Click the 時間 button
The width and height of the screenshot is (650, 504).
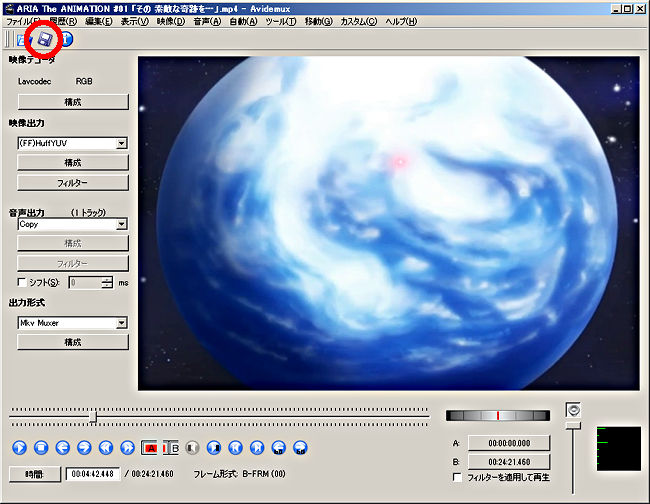[35, 474]
